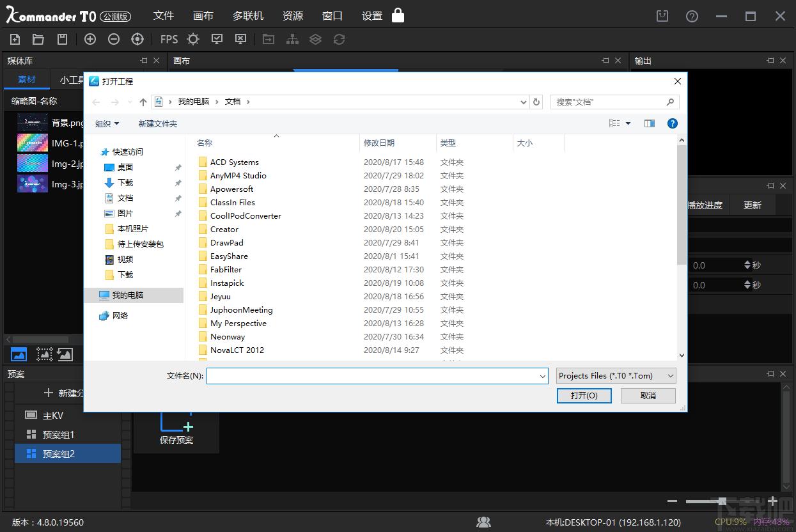The width and height of the screenshot is (796, 532).
Task: Click the online users icon in status bar
Action: coord(483,522)
